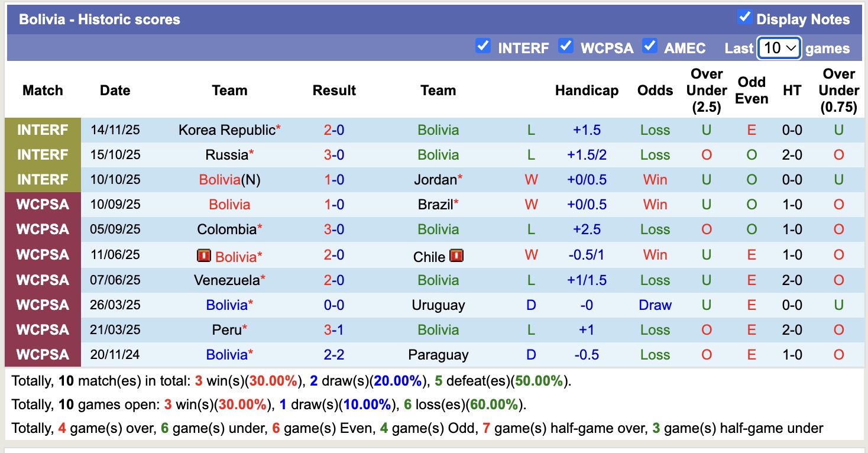Viewport: 868px width, 453px height.
Task: Click the Uruguay team name
Action: pyautogui.click(x=438, y=305)
